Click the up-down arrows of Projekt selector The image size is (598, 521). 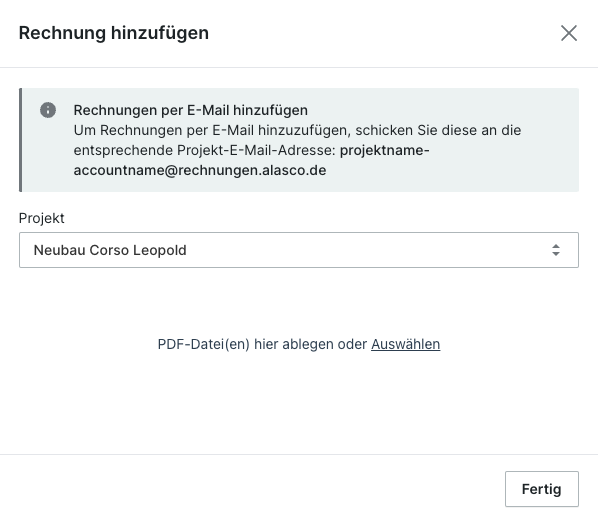(x=556, y=250)
